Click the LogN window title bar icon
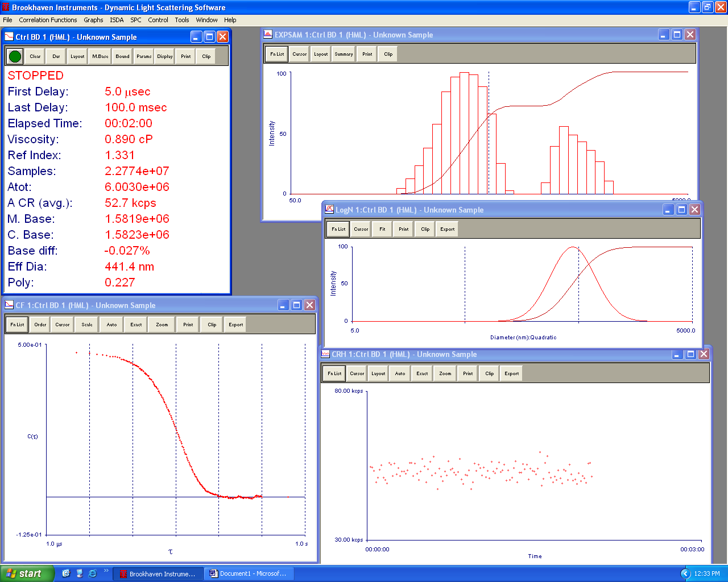 (x=329, y=210)
